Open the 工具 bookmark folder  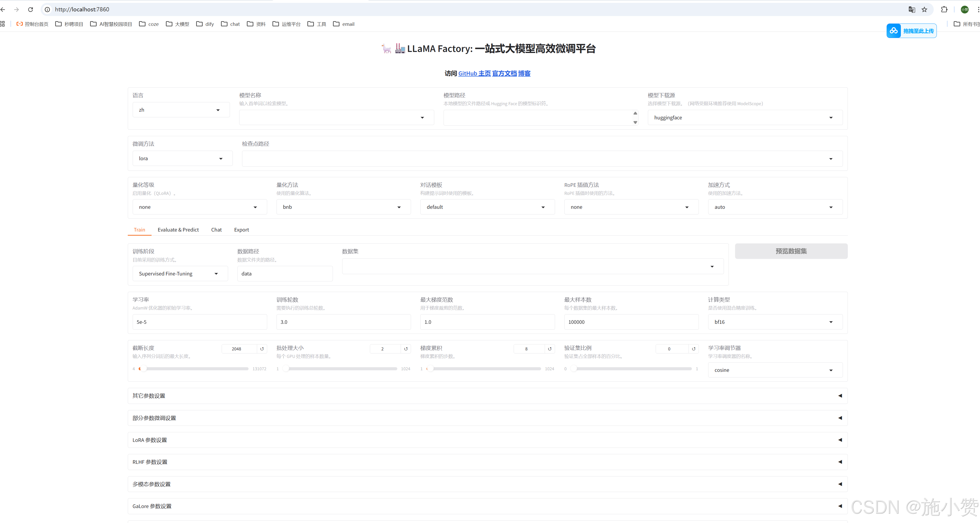tap(317, 24)
